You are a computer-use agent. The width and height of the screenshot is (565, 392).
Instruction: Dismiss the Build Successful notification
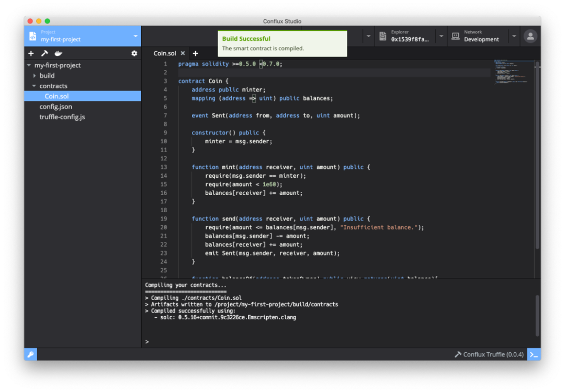282,43
